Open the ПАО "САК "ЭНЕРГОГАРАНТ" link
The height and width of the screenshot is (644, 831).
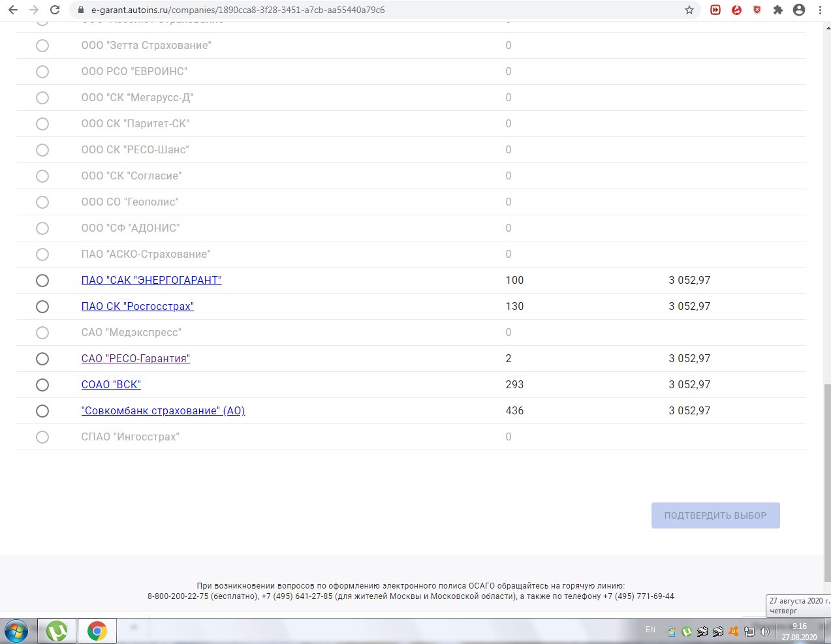pos(151,281)
